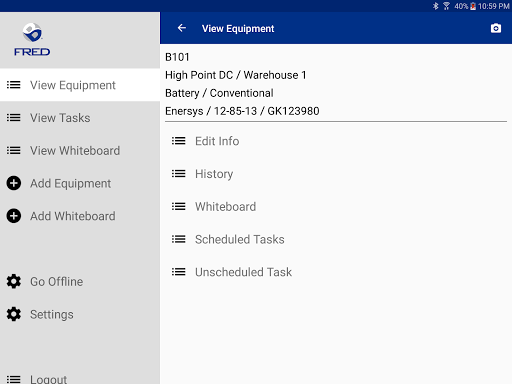
Task: Select Go Offline option
Action: point(80,281)
